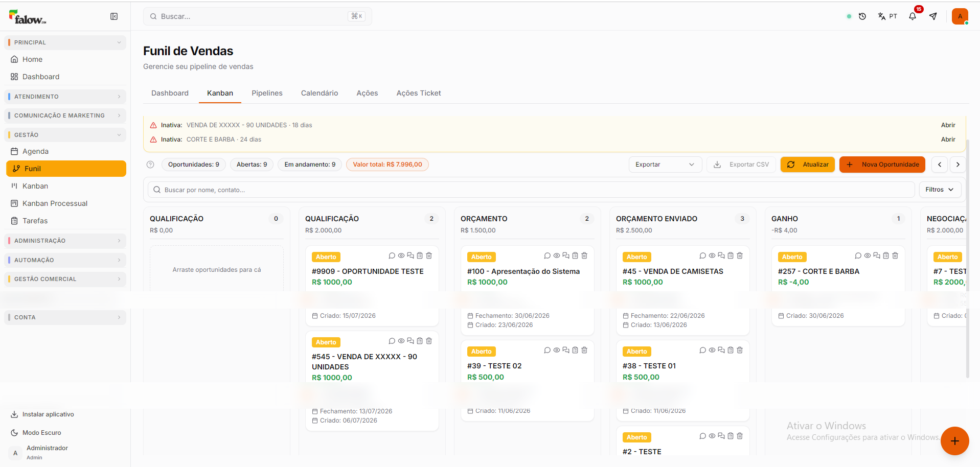Click the Atualizar button
Screen dimensions: 980x467
point(808,165)
